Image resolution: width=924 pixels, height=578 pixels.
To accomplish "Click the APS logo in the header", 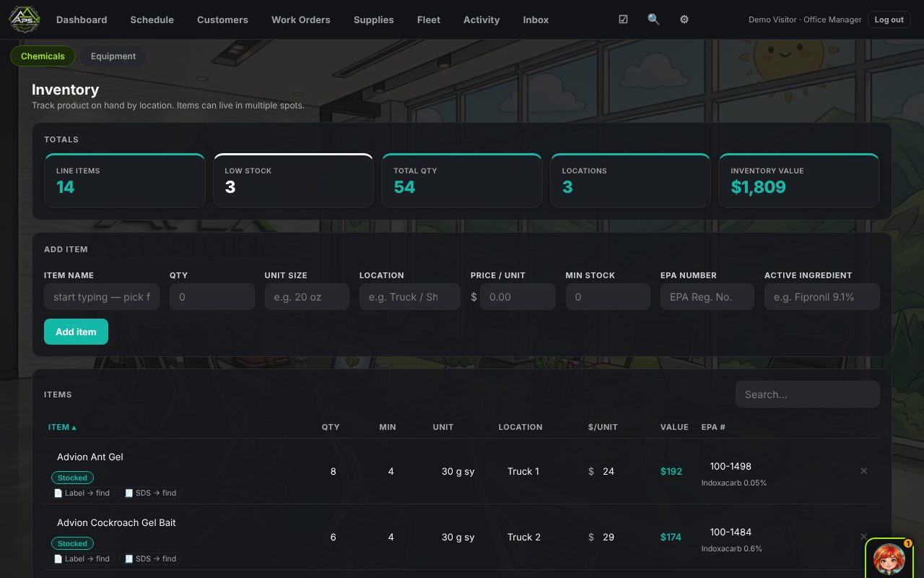I will point(25,20).
